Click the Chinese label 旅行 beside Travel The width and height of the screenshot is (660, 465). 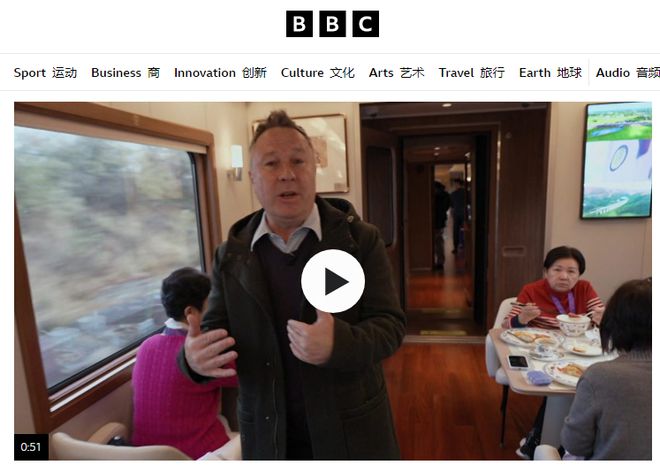[492, 73]
